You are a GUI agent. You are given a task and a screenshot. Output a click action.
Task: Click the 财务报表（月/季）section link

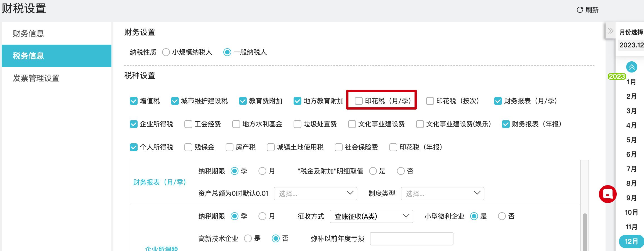[159, 182]
